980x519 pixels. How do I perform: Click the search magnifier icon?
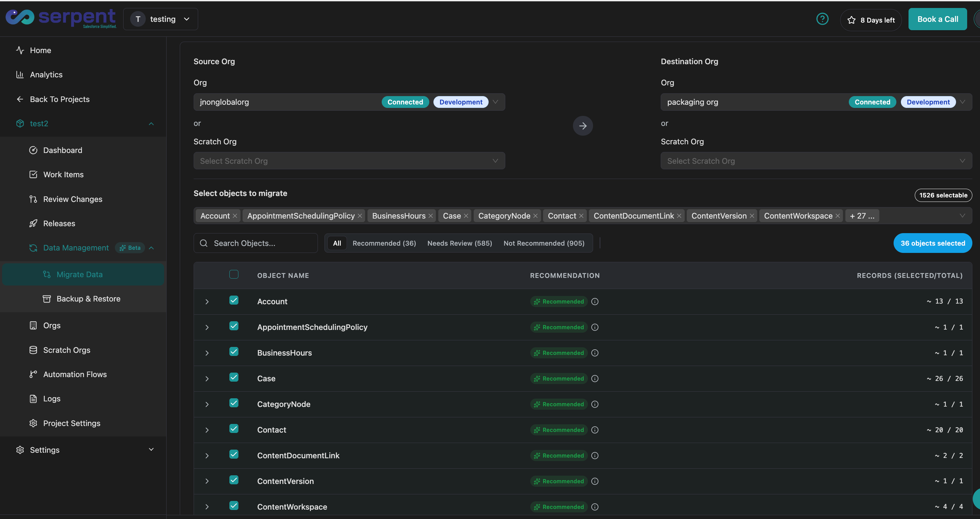tap(204, 243)
